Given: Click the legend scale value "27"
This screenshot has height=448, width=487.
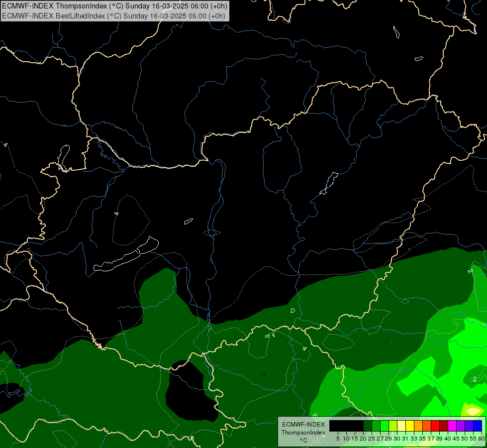Looking at the screenshot, I should coord(380,439).
